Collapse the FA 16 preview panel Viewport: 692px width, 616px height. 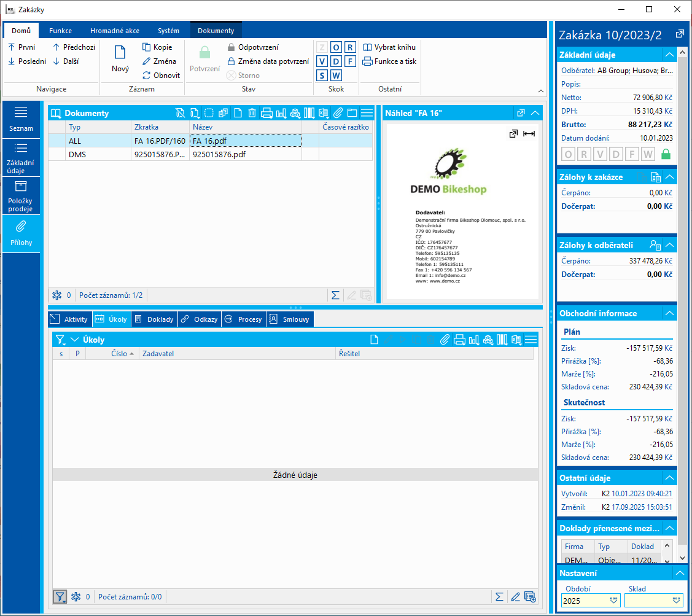click(535, 113)
